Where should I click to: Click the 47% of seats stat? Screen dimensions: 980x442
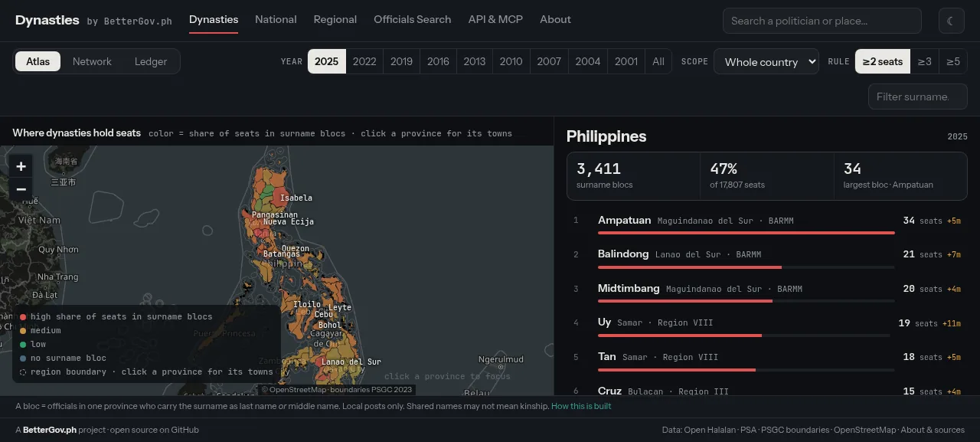(767, 175)
